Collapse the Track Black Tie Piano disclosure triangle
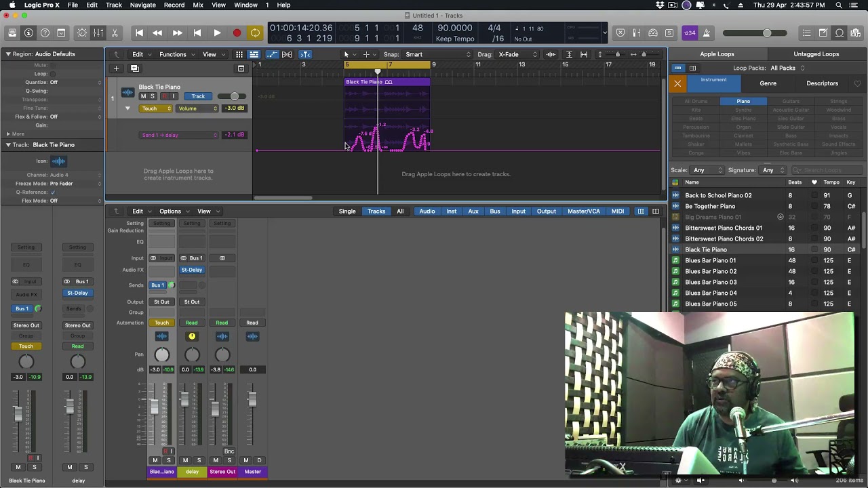 [x=8, y=144]
